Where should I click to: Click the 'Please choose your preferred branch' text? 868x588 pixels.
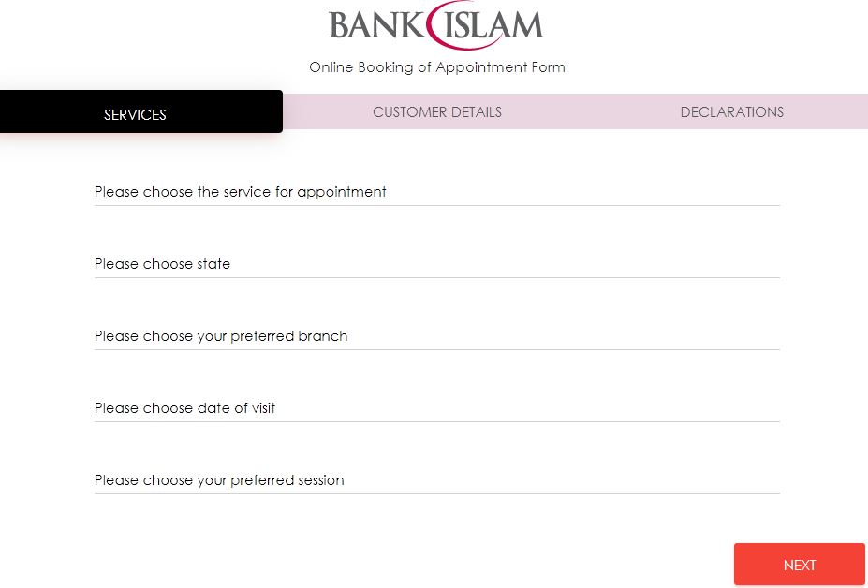(x=221, y=336)
